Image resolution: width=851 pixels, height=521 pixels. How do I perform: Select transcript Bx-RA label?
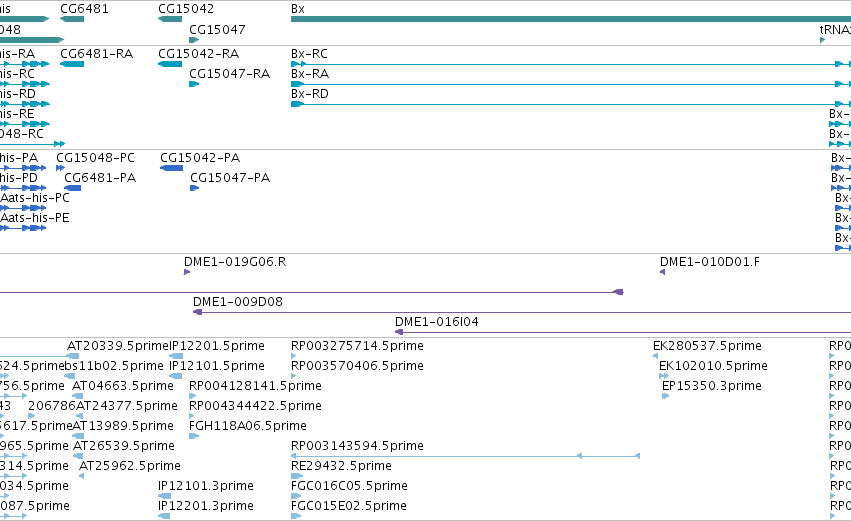coord(310,74)
